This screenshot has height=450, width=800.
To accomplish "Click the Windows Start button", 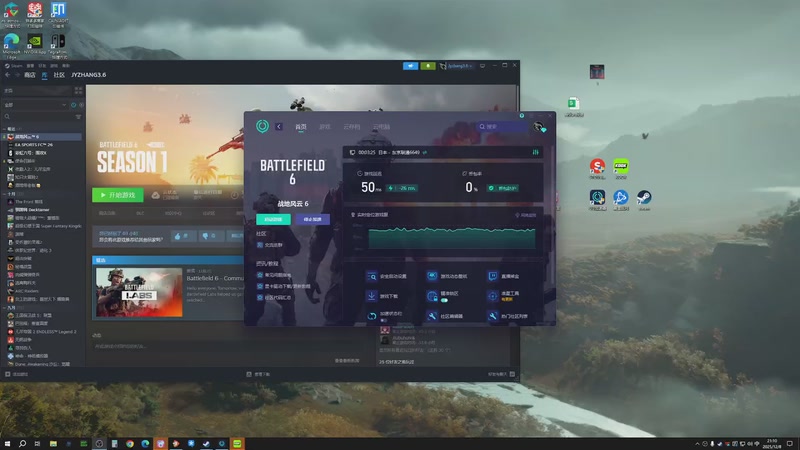I will (x=7, y=444).
